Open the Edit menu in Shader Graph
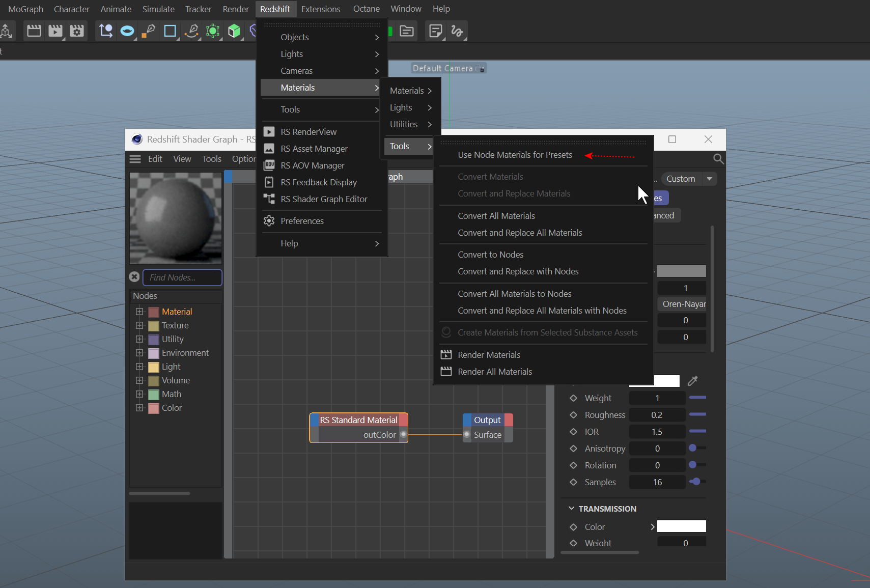The height and width of the screenshot is (588, 870). pos(155,159)
